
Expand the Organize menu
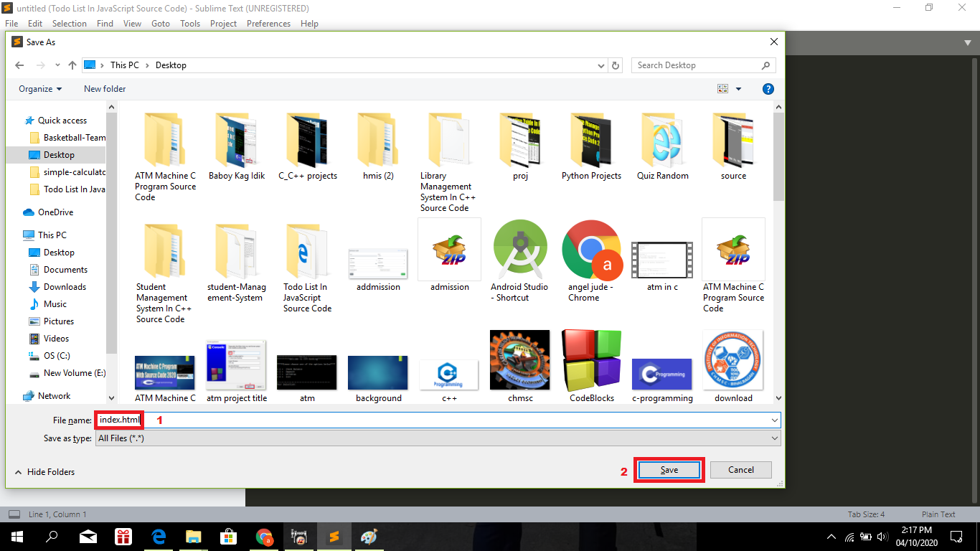(x=39, y=88)
